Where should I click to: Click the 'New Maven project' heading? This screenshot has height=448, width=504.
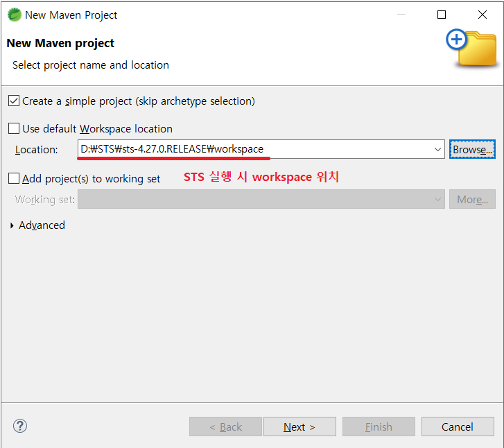(x=60, y=44)
